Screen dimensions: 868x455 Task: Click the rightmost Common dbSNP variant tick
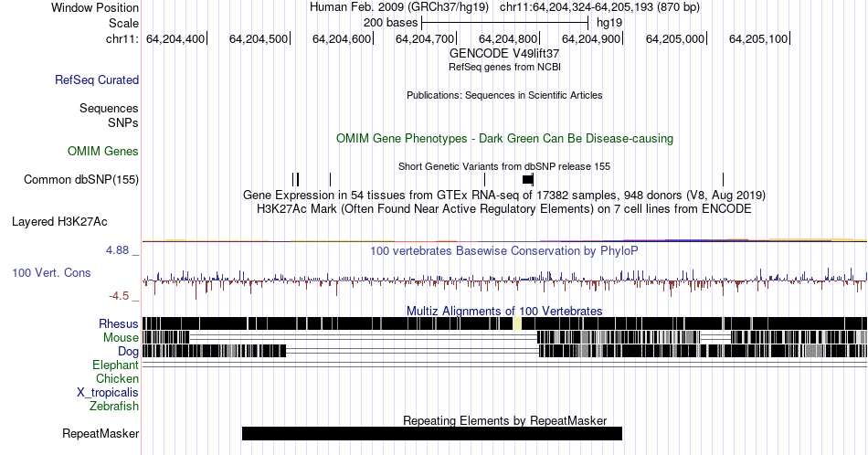pyautogui.click(x=723, y=179)
